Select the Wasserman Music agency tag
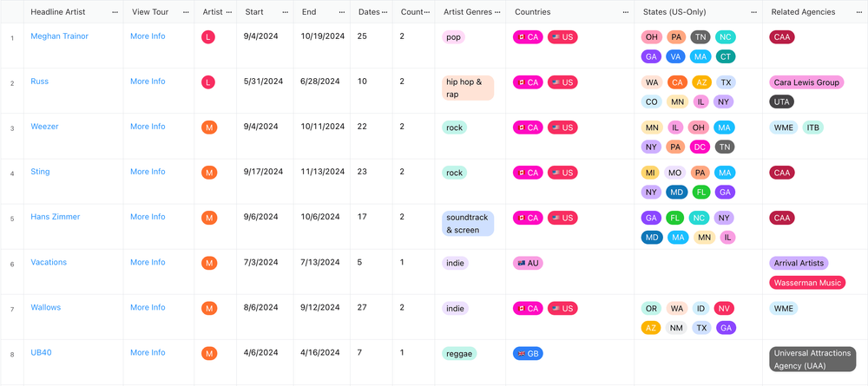868x386 pixels. 807,283
